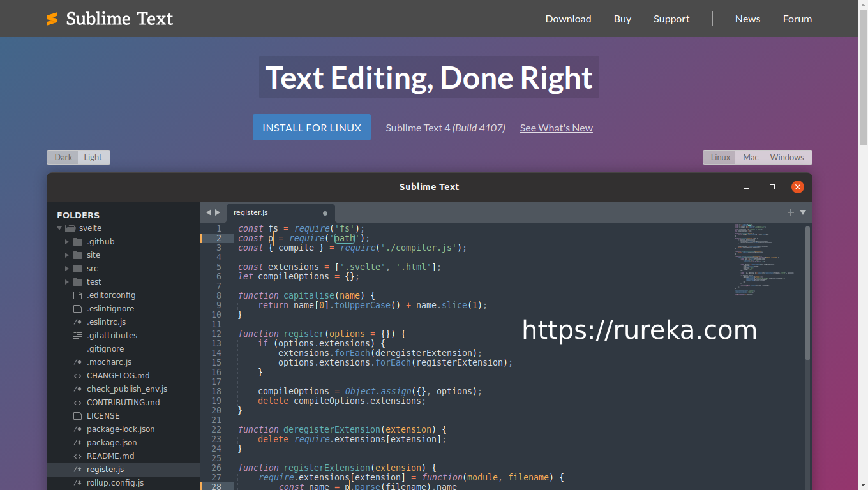Expand the site folder arrow

pos(67,255)
